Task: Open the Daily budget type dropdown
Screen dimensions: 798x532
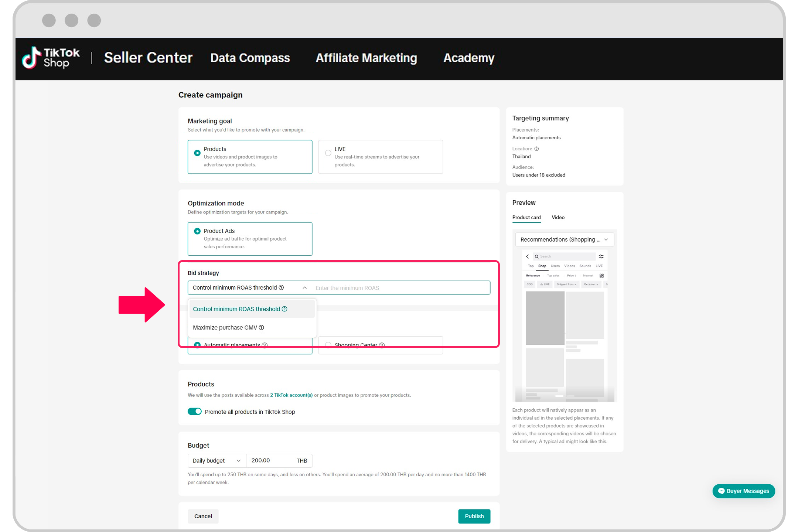Action: point(216,461)
